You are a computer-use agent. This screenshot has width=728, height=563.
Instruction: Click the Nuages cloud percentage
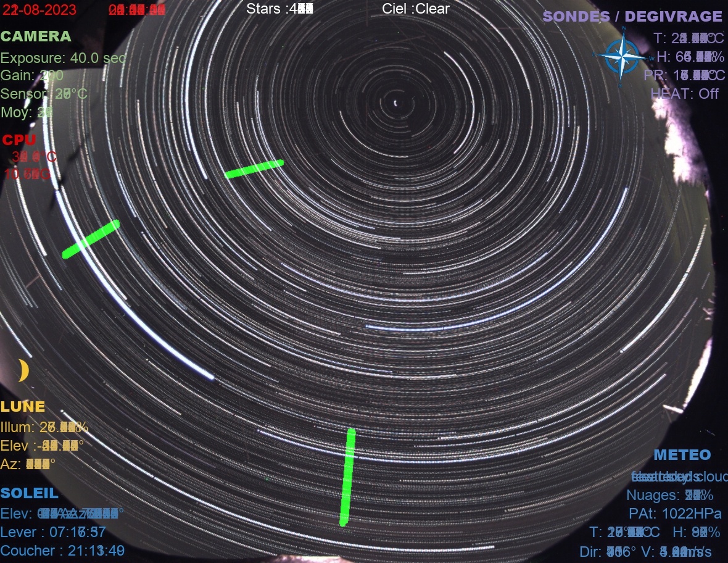(x=670, y=496)
